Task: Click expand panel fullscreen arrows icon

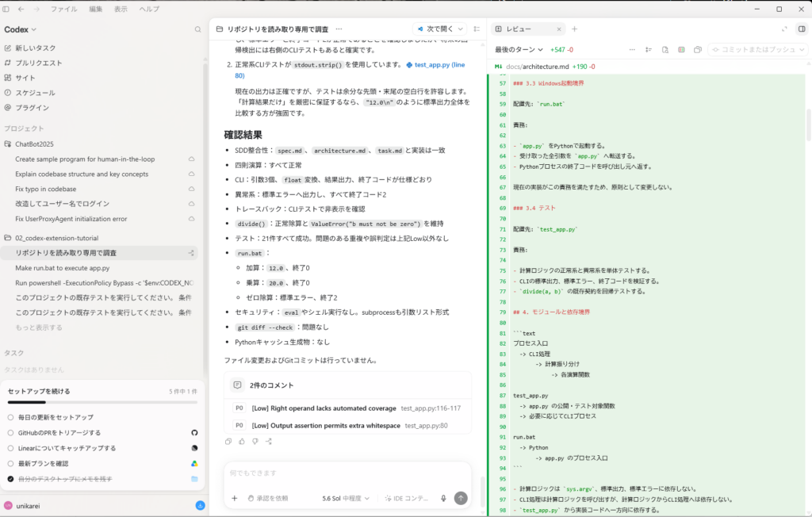Action: point(784,29)
